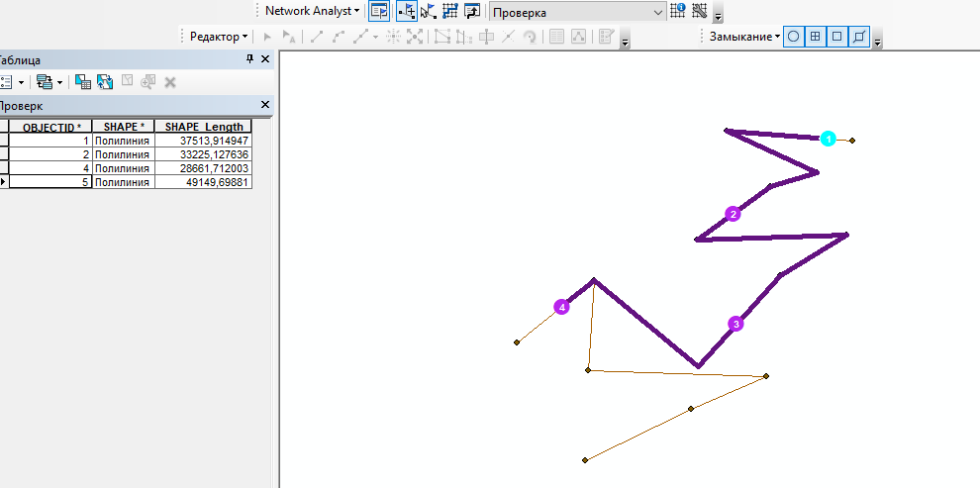This screenshot has height=488, width=980.
Task: Click the Related Tables icon
Action: tap(45, 82)
